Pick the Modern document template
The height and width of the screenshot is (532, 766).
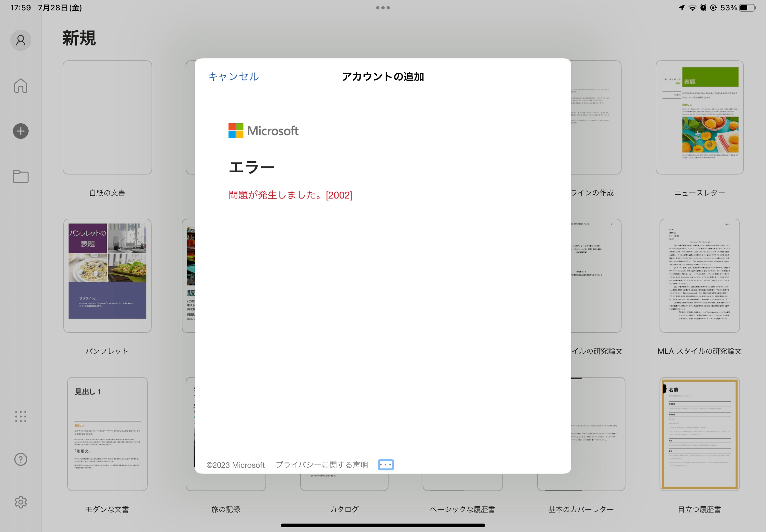tap(107, 434)
